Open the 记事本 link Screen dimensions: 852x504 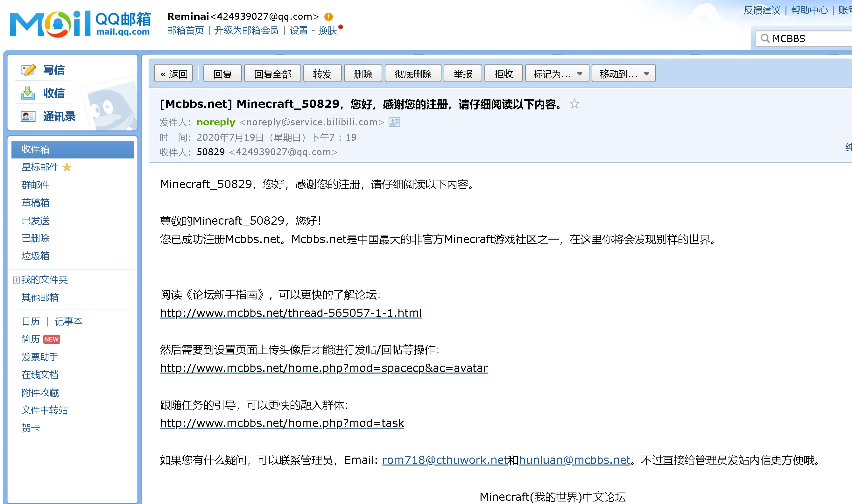[69, 321]
